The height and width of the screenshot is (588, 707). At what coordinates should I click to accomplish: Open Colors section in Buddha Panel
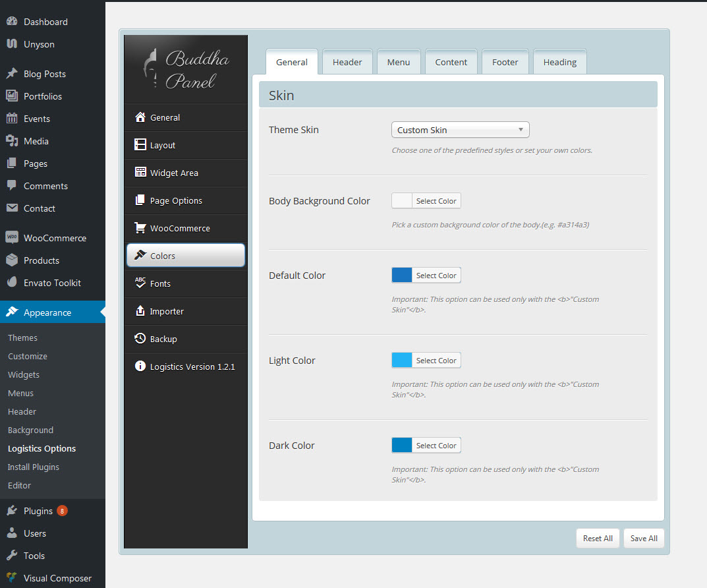coord(186,256)
